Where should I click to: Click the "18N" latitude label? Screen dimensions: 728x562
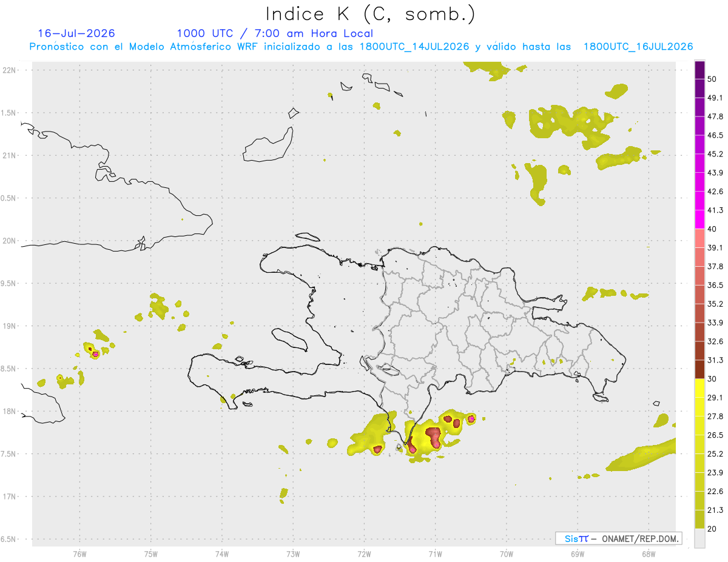click(8, 411)
